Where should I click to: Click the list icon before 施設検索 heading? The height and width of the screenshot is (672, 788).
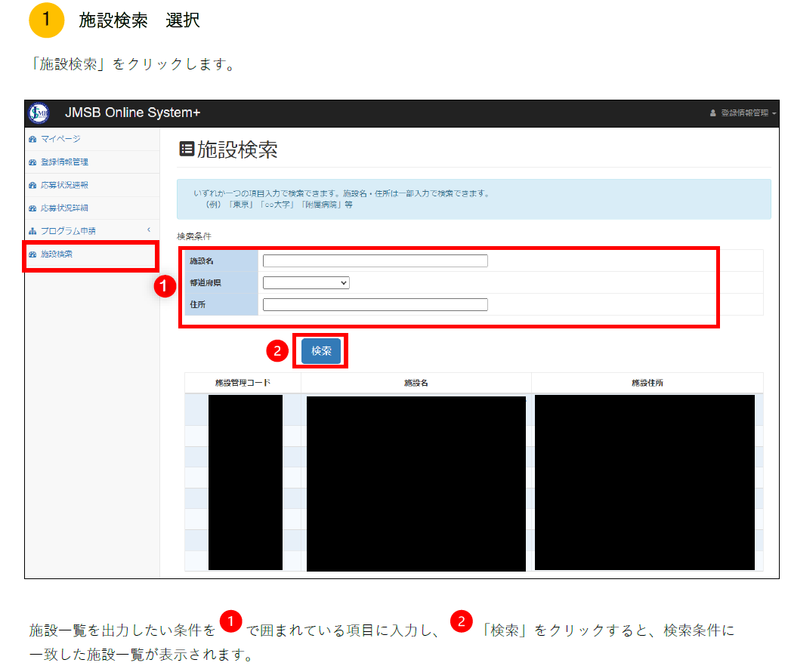click(x=186, y=150)
